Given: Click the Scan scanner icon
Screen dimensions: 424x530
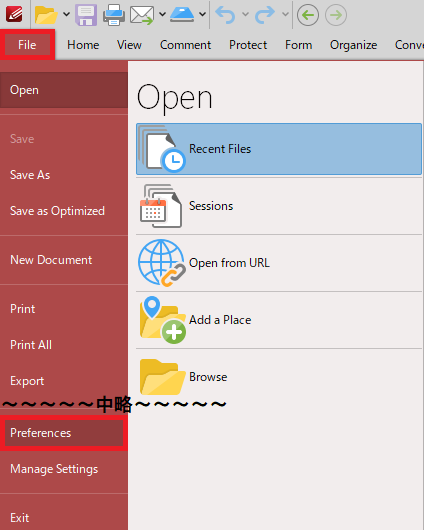Looking at the screenshot, I should click(x=182, y=15).
